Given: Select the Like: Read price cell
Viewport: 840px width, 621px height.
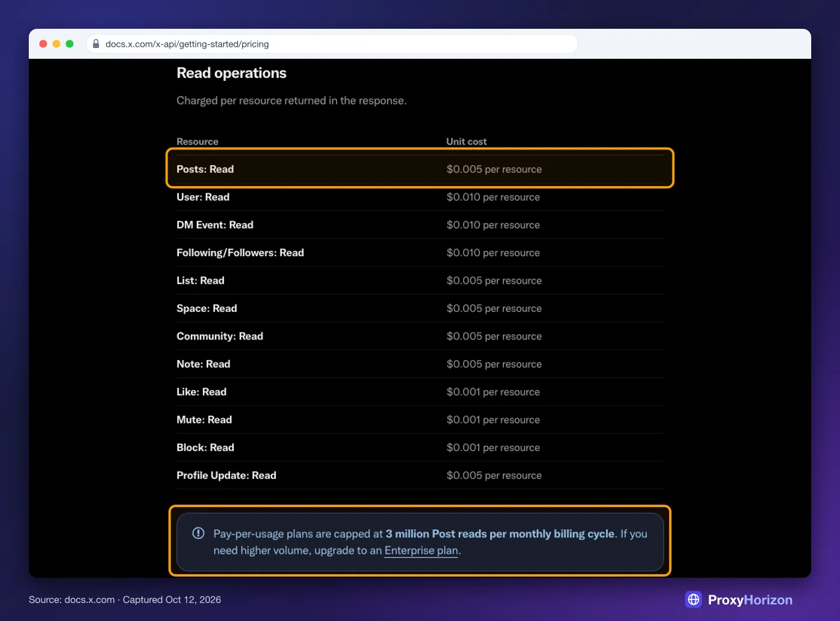Looking at the screenshot, I should point(493,392).
